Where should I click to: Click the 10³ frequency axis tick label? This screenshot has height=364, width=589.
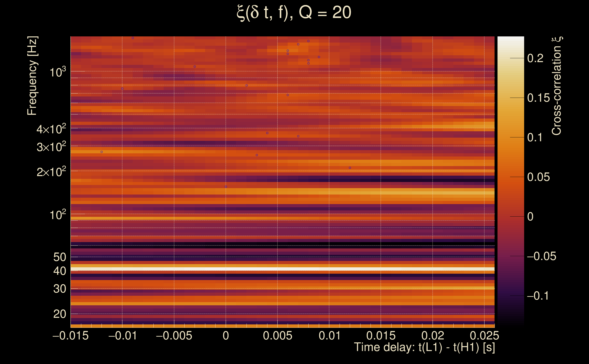pyautogui.click(x=57, y=72)
